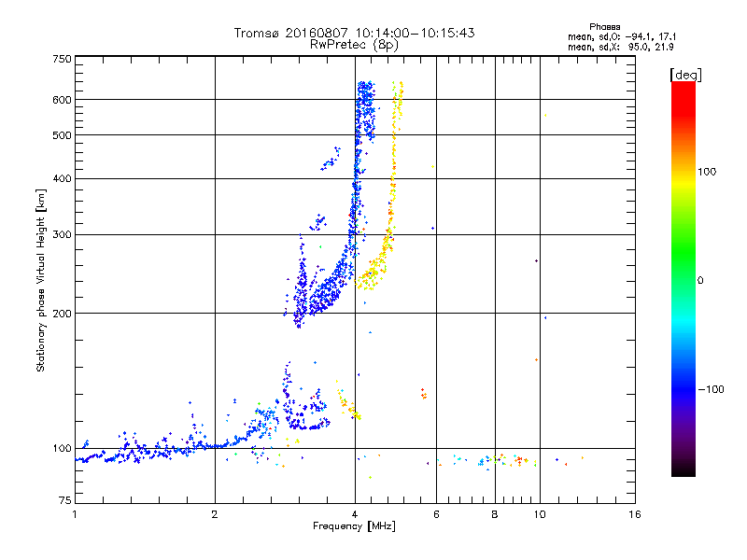Click the x-axis label "Frequency [MHz]"
Image resolution: width=747 pixels, height=560 pixels.
tap(354, 526)
